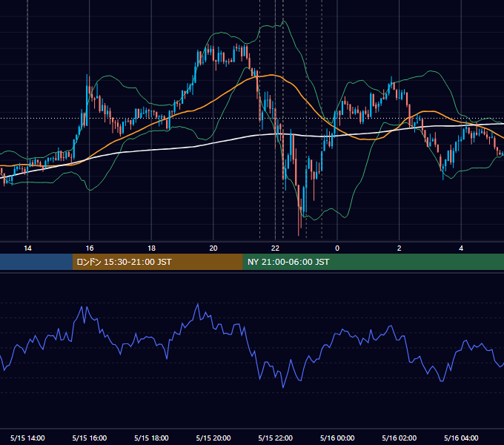Click the 2 hour axis label

399,248
